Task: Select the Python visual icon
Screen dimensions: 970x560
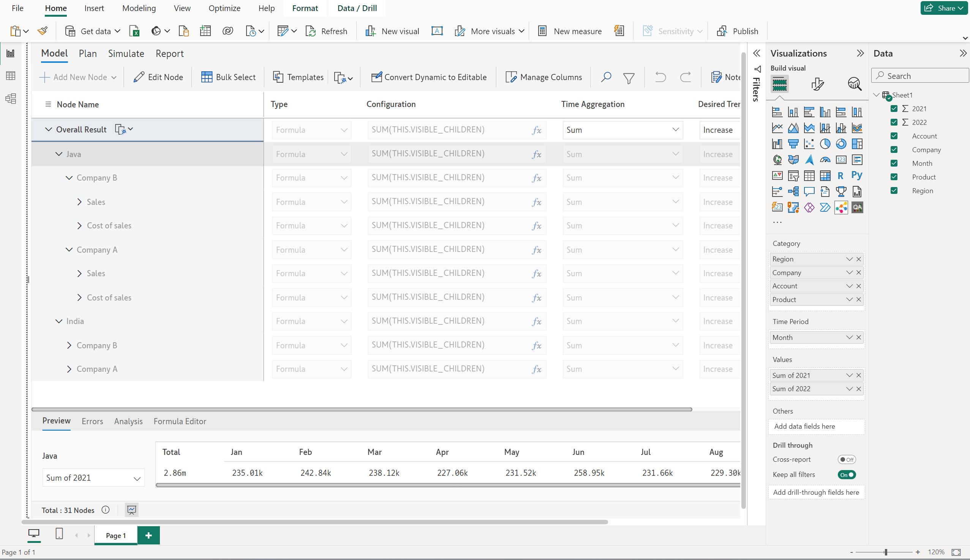Action: click(x=857, y=175)
